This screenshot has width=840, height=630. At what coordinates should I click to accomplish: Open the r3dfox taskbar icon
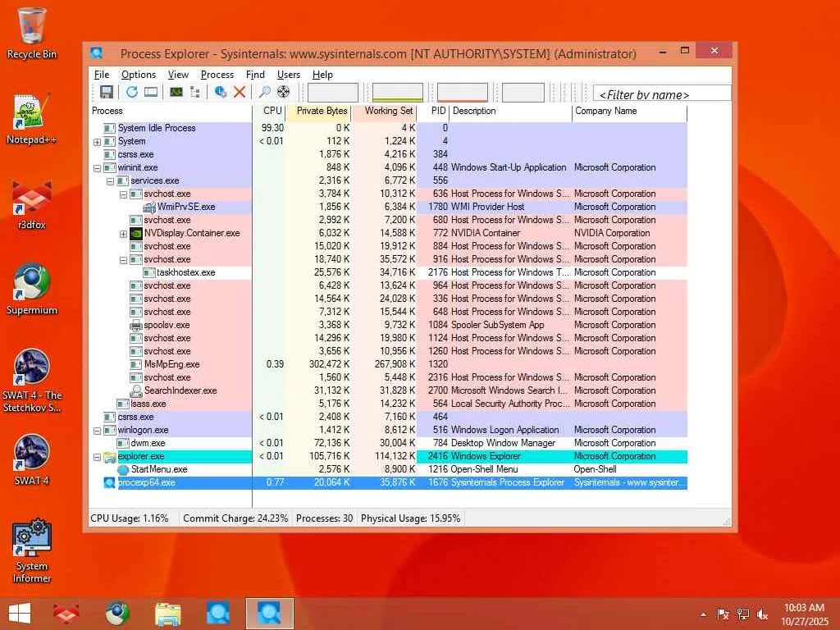[66, 614]
